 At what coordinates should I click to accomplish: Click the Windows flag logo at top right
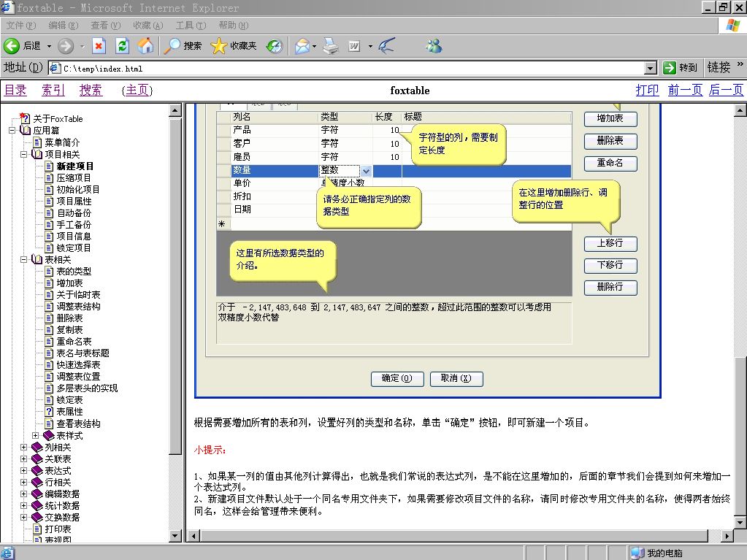pos(732,26)
